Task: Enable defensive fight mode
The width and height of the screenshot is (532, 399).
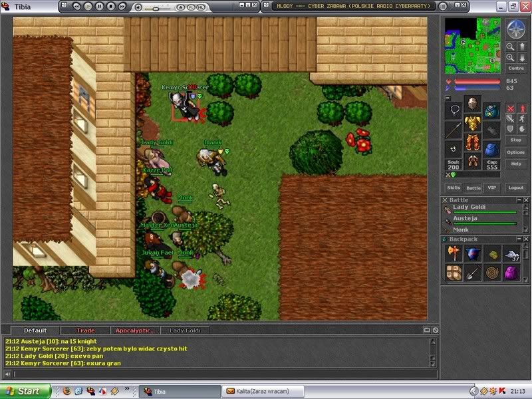Action: tap(510, 128)
